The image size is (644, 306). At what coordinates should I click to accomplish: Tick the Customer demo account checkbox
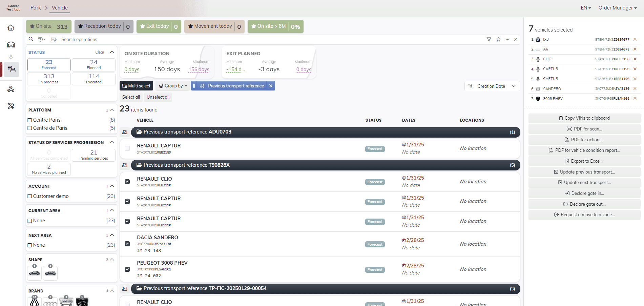click(30, 196)
